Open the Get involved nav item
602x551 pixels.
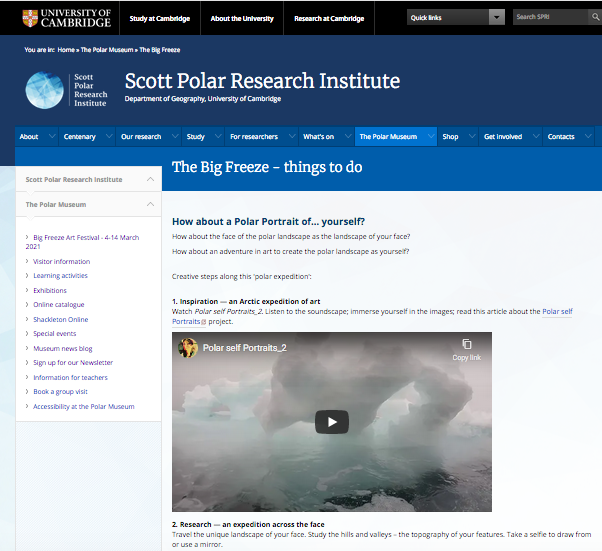click(503, 137)
